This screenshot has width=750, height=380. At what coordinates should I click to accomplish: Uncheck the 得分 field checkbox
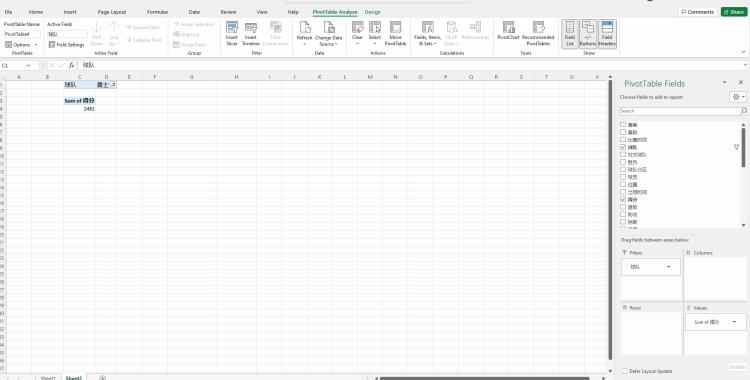click(x=623, y=199)
